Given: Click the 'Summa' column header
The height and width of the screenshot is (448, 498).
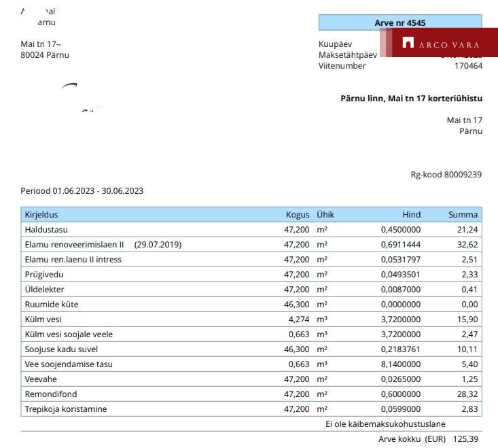Looking at the screenshot, I should point(463,214).
